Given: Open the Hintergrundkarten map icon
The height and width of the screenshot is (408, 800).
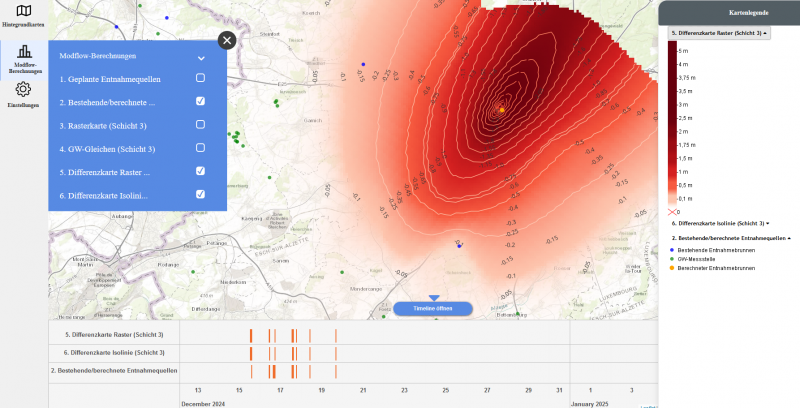Looking at the screenshot, I should (x=23, y=12).
